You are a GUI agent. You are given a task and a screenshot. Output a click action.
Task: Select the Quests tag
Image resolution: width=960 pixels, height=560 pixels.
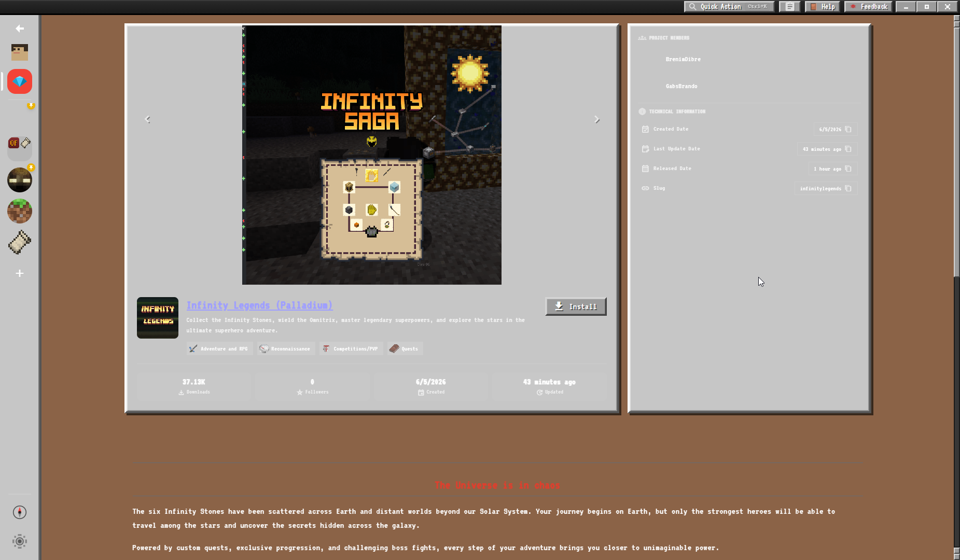(x=404, y=348)
